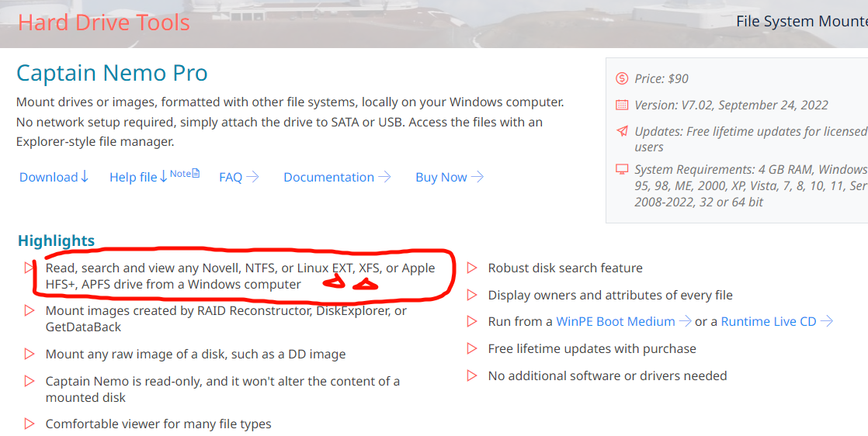Click the triangle bullet beside Robust disk search feature

coord(472,268)
